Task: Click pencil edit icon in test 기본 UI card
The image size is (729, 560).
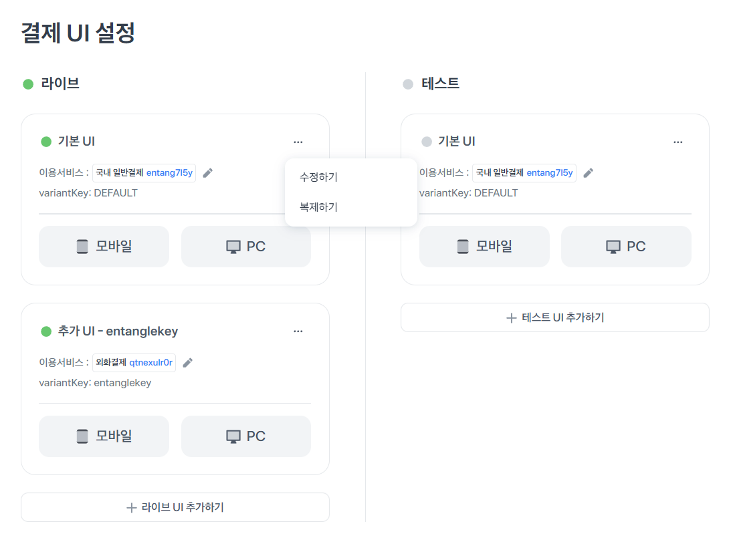Action: coord(589,173)
